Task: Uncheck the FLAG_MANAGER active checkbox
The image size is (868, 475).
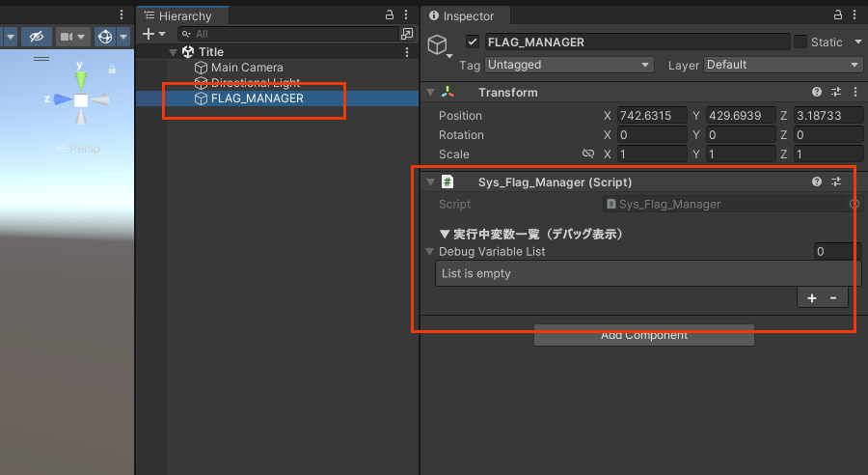Action: (x=473, y=42)
